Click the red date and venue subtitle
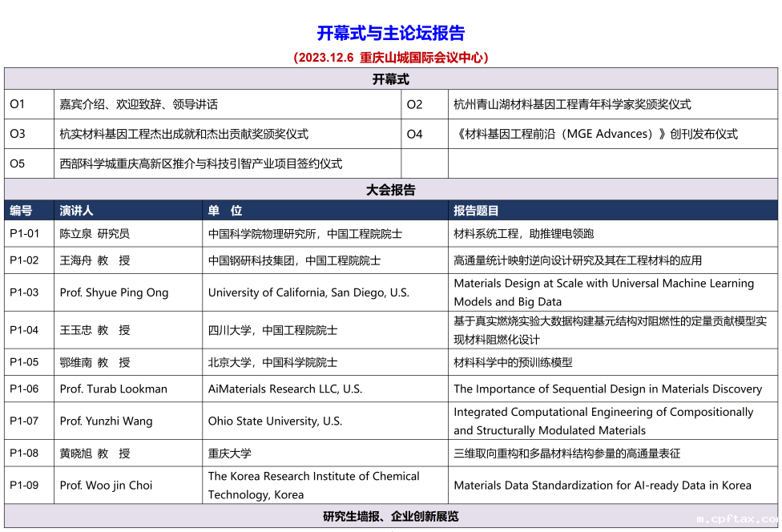The image size is (782, 532). pyautogui.click(x=390, y=58)
